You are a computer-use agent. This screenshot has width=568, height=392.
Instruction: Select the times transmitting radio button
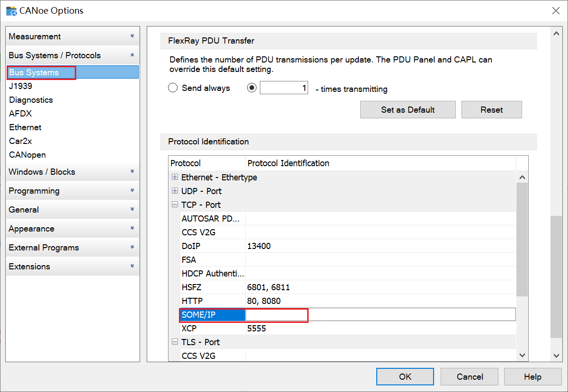pos(252,88)
